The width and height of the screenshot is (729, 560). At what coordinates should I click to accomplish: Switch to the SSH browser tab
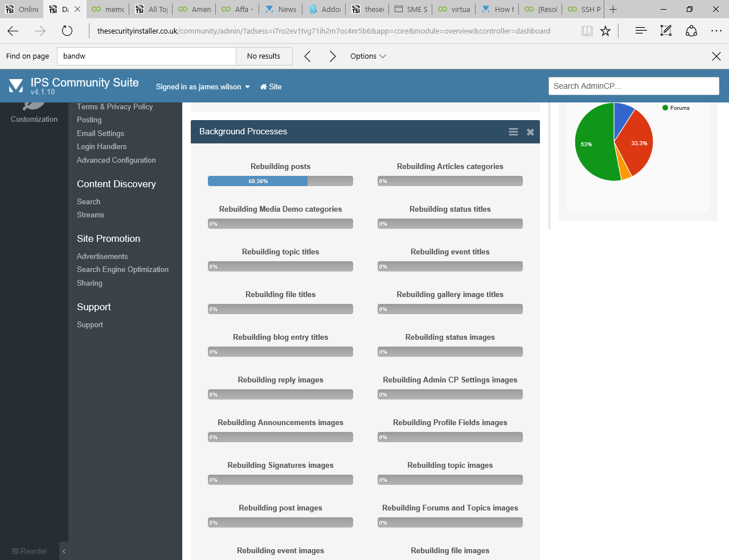[584, 9]
